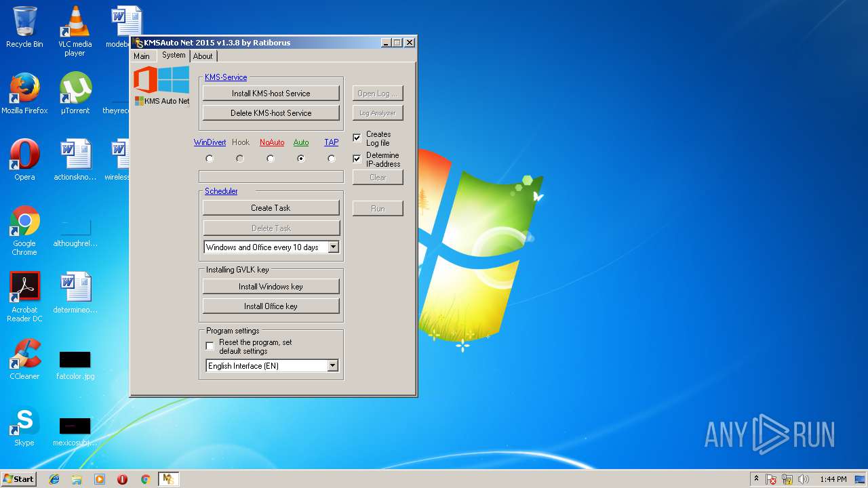
Task: Launch VLC media player from desktop
Action: [75, 30]
